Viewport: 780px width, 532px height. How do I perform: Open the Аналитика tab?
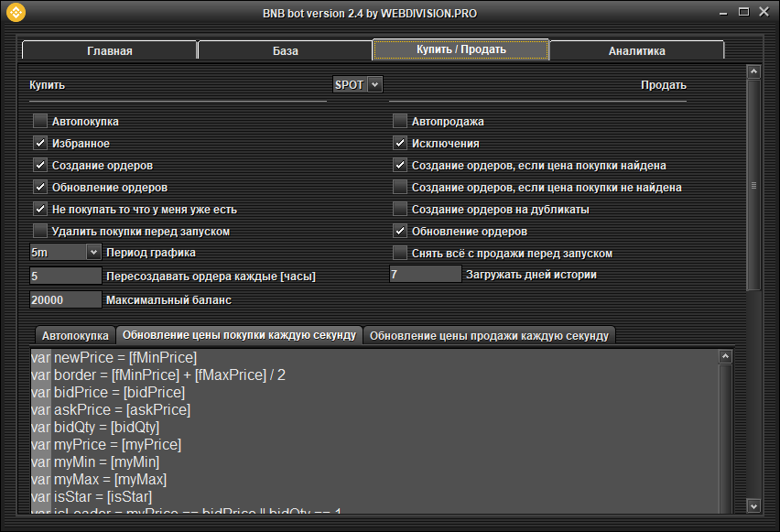click(x=636, y=50)
